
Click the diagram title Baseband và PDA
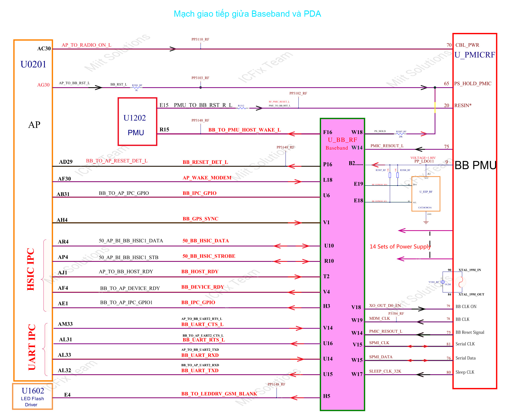[247, 14]
